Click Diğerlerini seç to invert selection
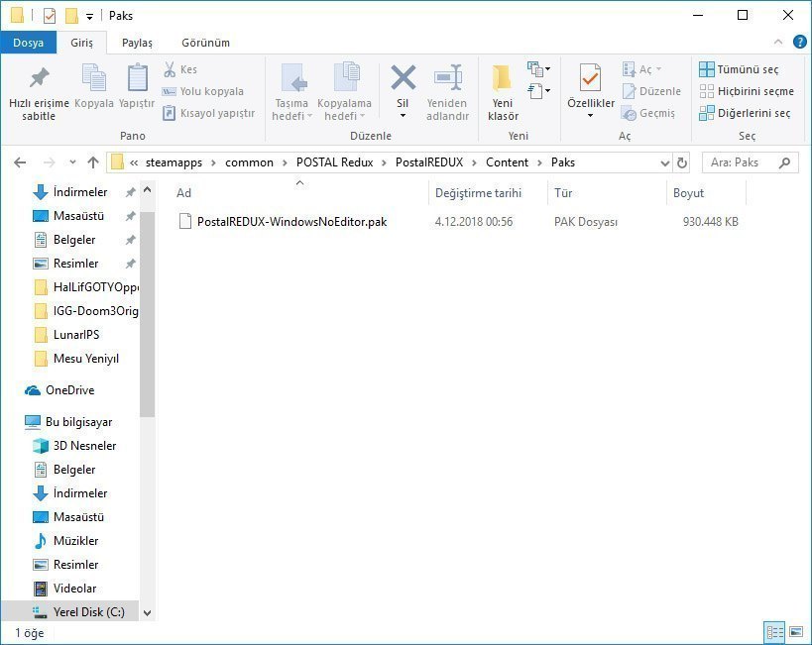812x645 pixels. (745, 113)
